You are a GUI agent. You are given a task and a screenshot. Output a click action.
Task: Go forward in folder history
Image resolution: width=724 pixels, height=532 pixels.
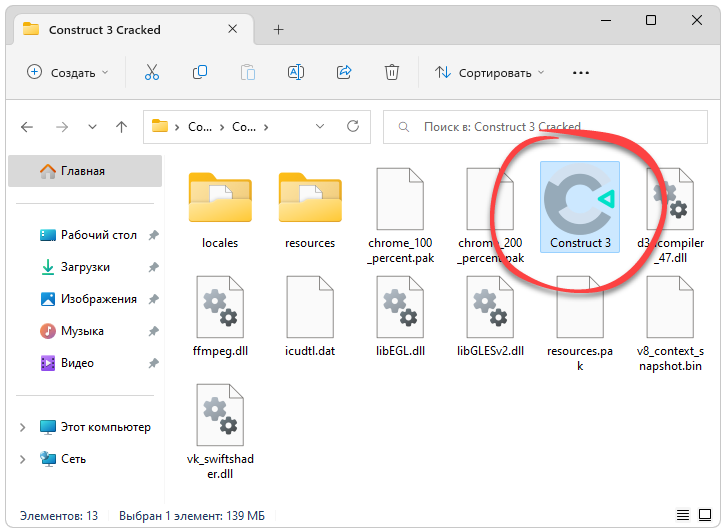62,127
